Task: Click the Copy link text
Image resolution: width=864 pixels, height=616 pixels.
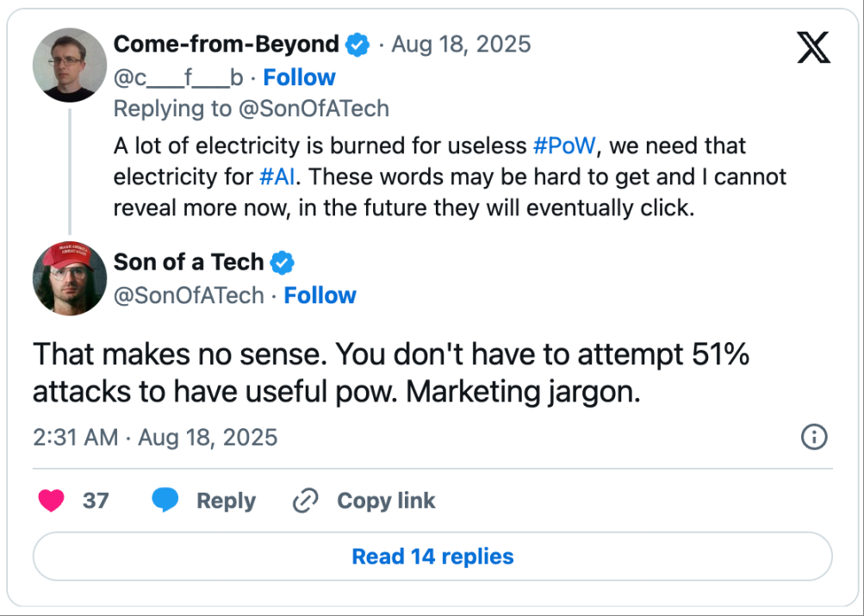Action: coord(386,501)
